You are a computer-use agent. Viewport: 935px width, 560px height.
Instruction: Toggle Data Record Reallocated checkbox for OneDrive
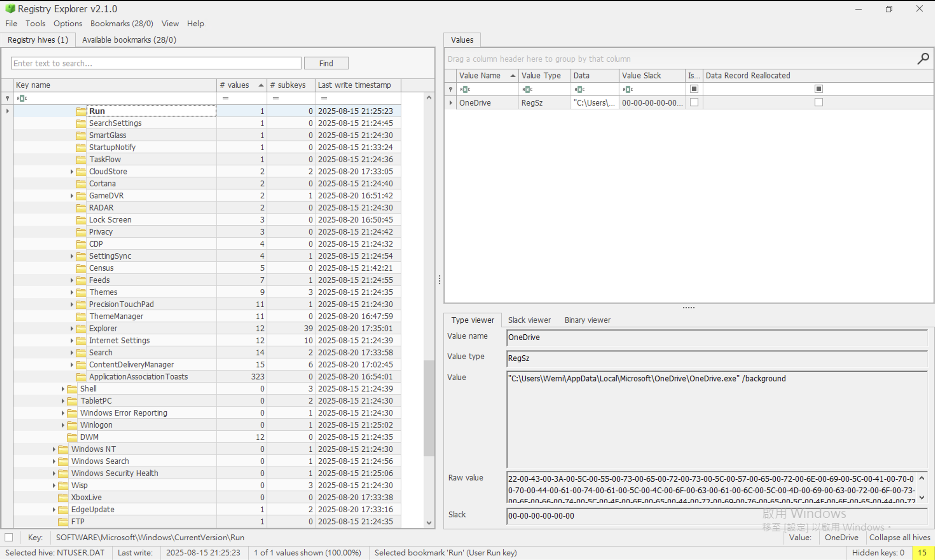point(818,102)
